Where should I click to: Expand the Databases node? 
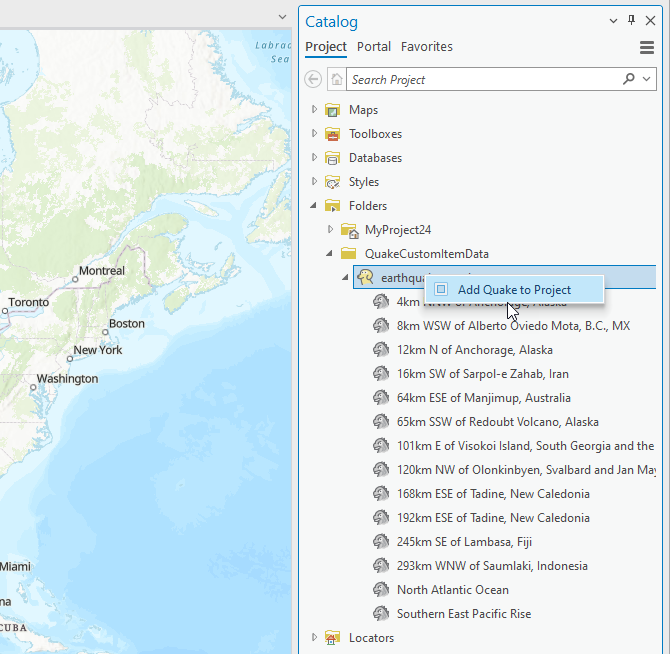click(314, 157)
